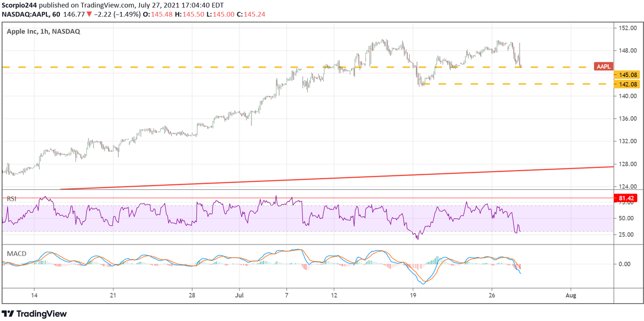Click the 132.00 price axis label

point(628,141)
